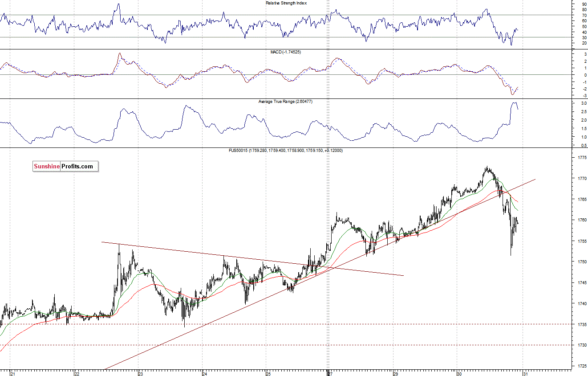588x376 pixels.
Task: Click the -2 level on MACD scale
Action: [x=584, y=89]
